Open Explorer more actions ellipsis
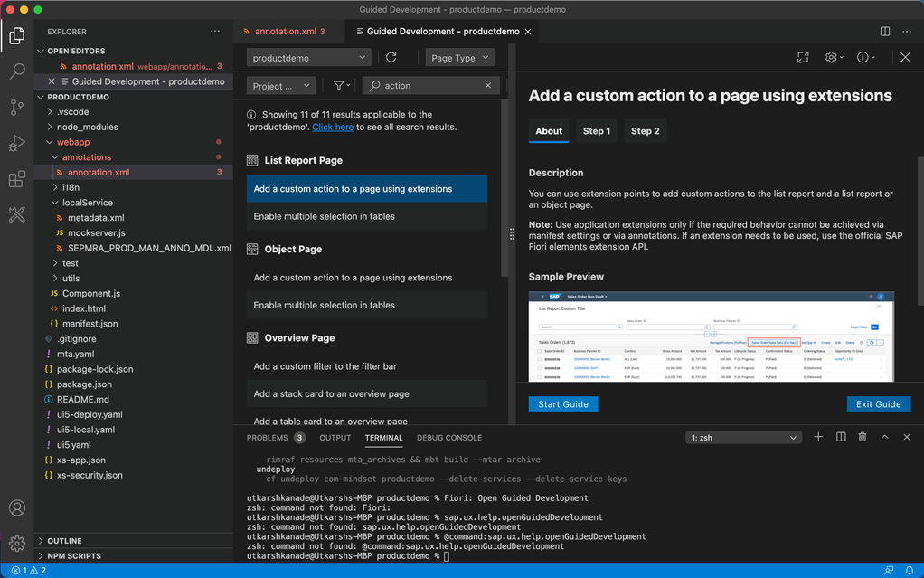This screenshot has height=578, width=924. pyautogui.click(x=215, y=32)
